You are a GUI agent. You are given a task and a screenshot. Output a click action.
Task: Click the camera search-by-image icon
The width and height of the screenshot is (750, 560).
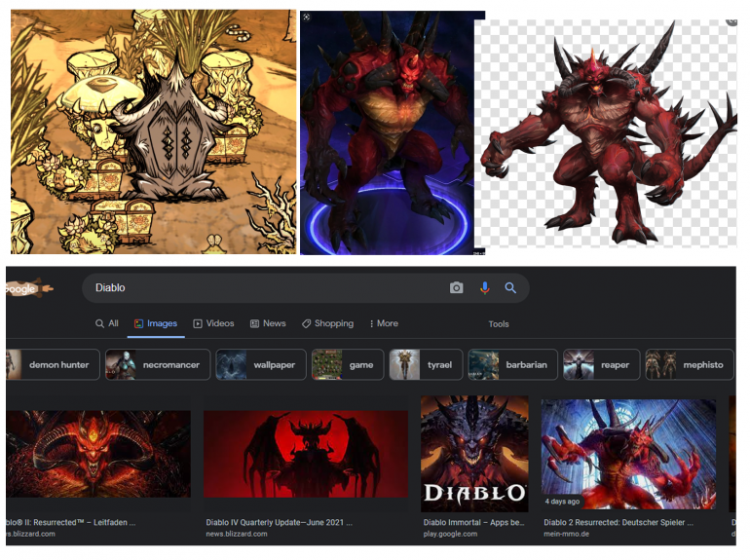click(456, 287)
